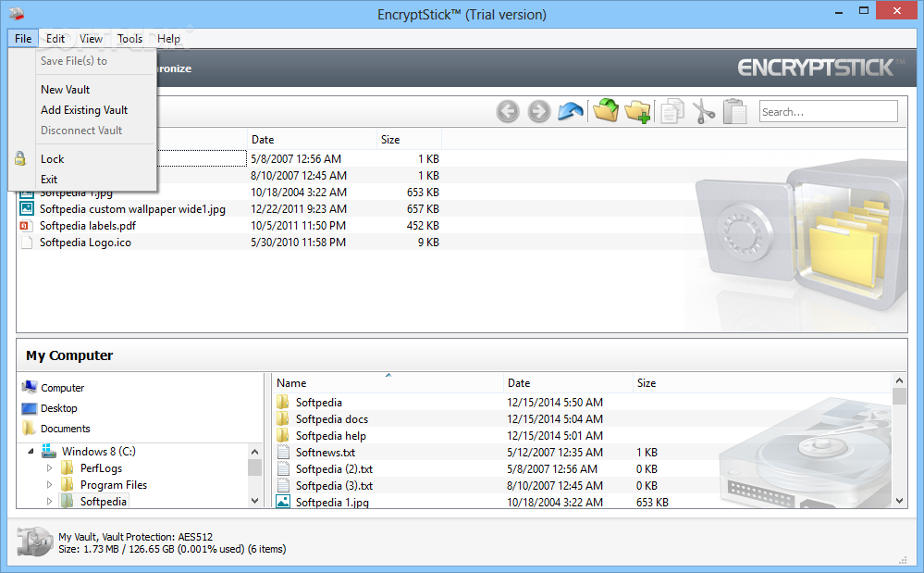Select Program Files in folder tree

pyautogui.click(x=114, y=484)
